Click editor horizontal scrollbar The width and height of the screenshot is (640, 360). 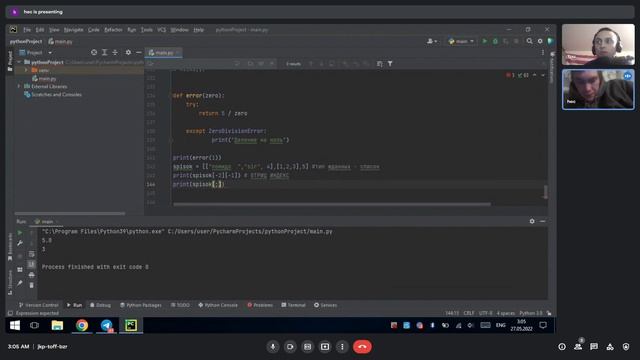pos(332,204)
